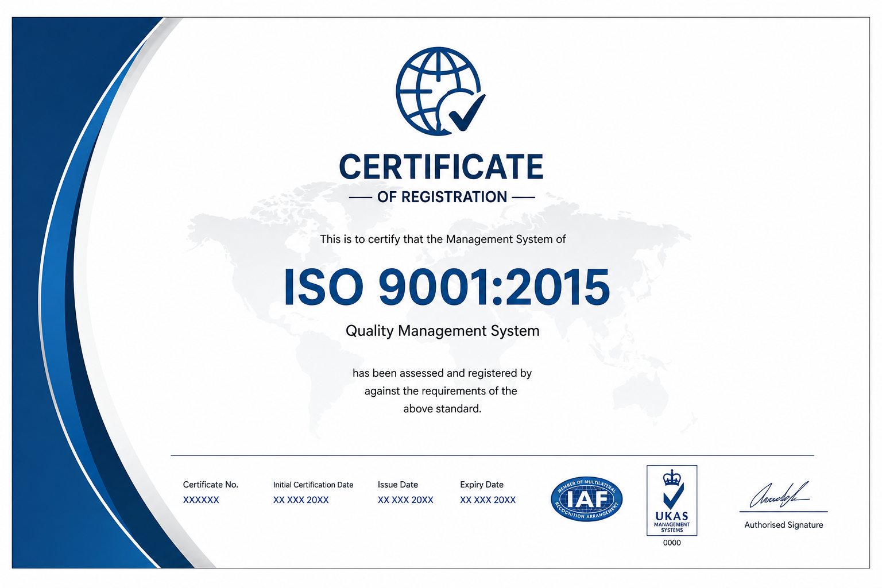Click the date under Initial Certification Date
The height and width of the screenshot is (588, 882).
point(301,500)
